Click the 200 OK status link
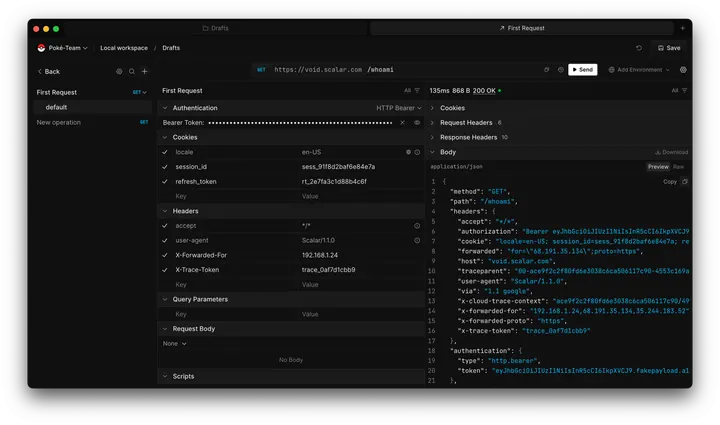Viewport: 720px width, 425px height. point(484,91)
